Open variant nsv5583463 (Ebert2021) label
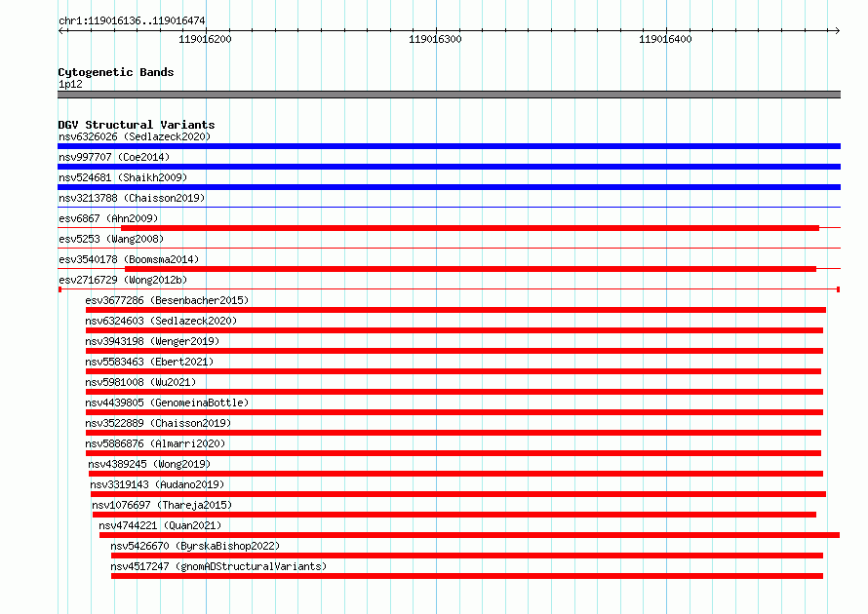 tap(149, 362)
